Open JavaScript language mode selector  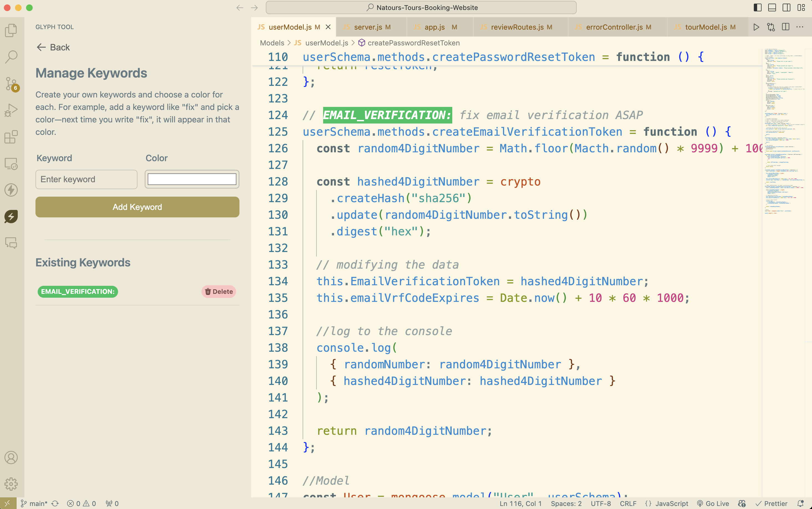click(671, 503)
